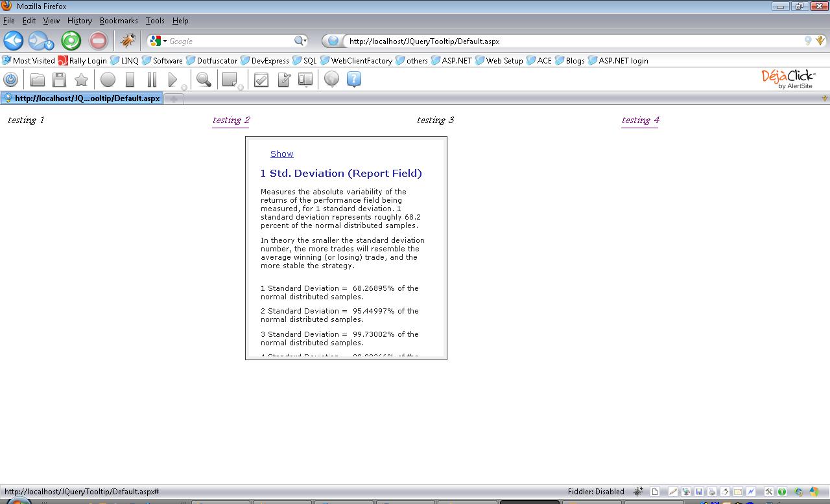Click the Firefox Back navigation button
Image resolution: width=830 pixels, height=504 pixels.
pyautogui.click(x=14, y=41)
